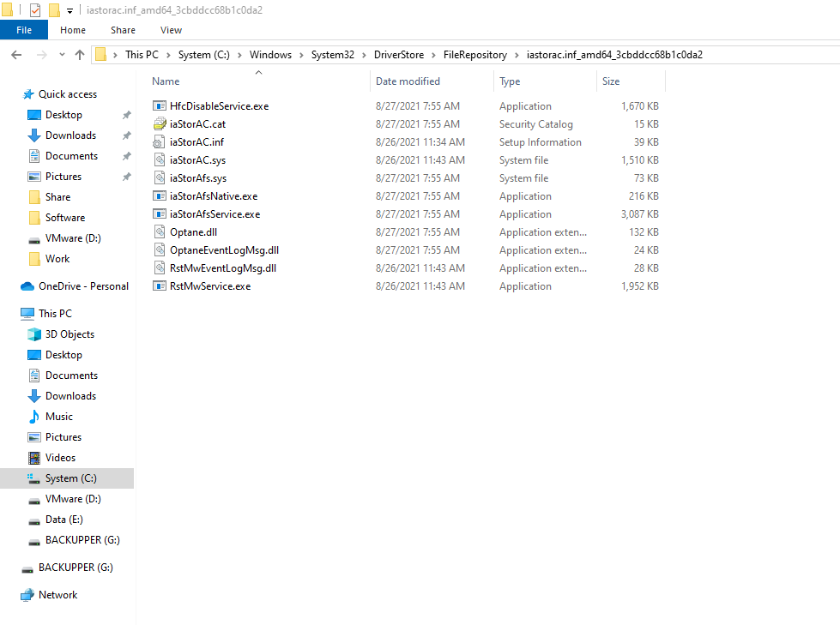Unpin Desktop using its pin icon
Screen dimensions: 840x625
pos(125,114)
